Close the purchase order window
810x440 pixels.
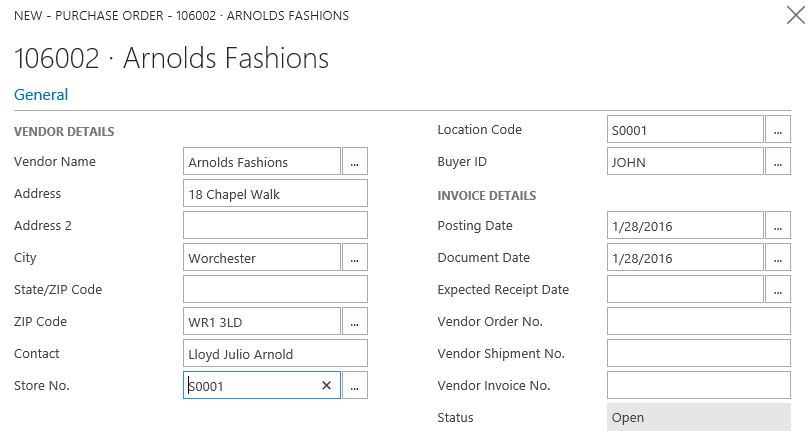tap(796, 15)
